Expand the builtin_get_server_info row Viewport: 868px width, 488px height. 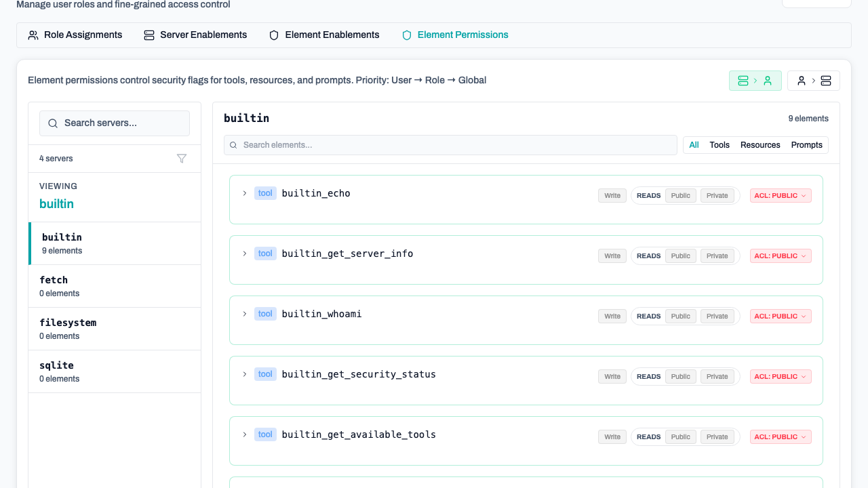pyautogui.click(x=244, y=253)
